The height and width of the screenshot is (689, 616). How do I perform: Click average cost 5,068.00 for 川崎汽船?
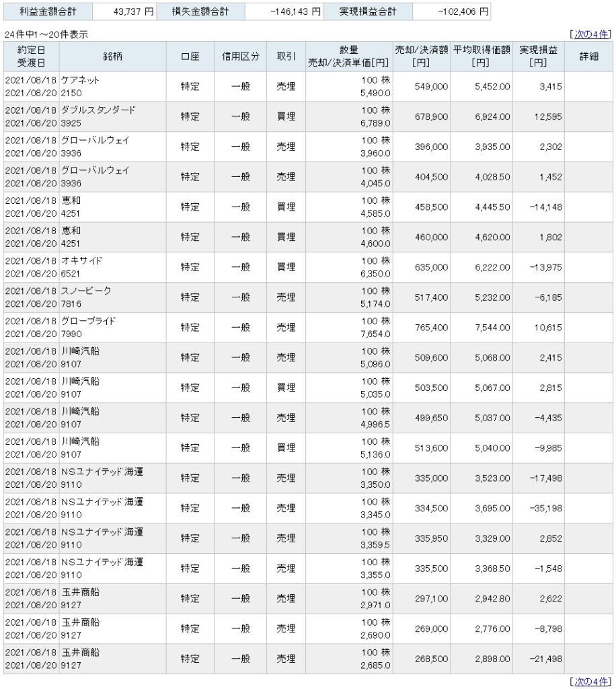pos(493,358)
